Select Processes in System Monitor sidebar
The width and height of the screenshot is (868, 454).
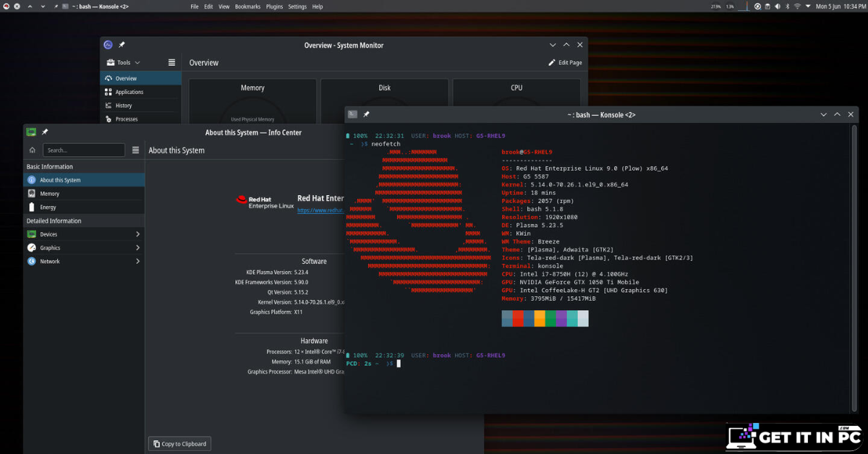point(140,119)
